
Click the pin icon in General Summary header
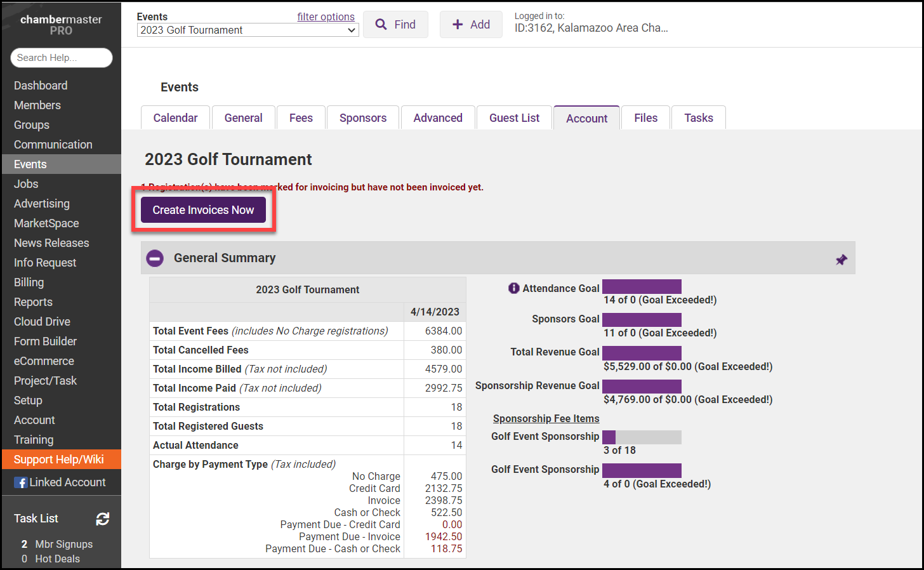click(x=841, y=260)
